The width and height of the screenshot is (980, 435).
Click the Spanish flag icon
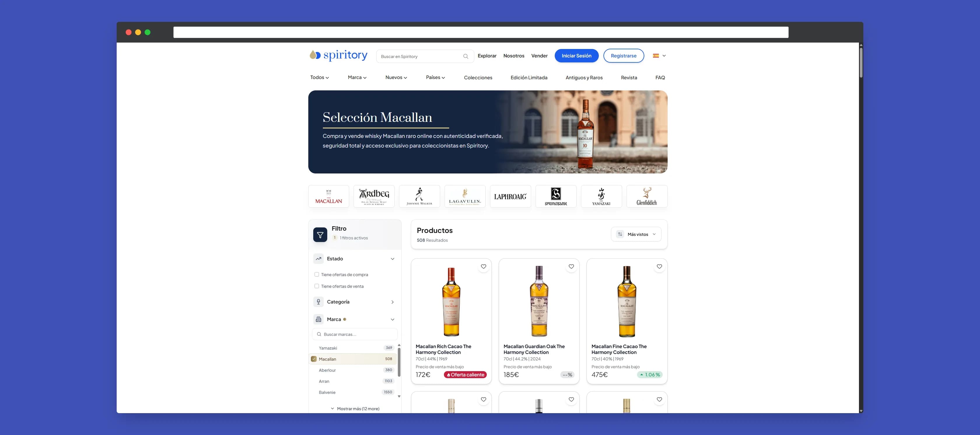(x=656, y=55)
